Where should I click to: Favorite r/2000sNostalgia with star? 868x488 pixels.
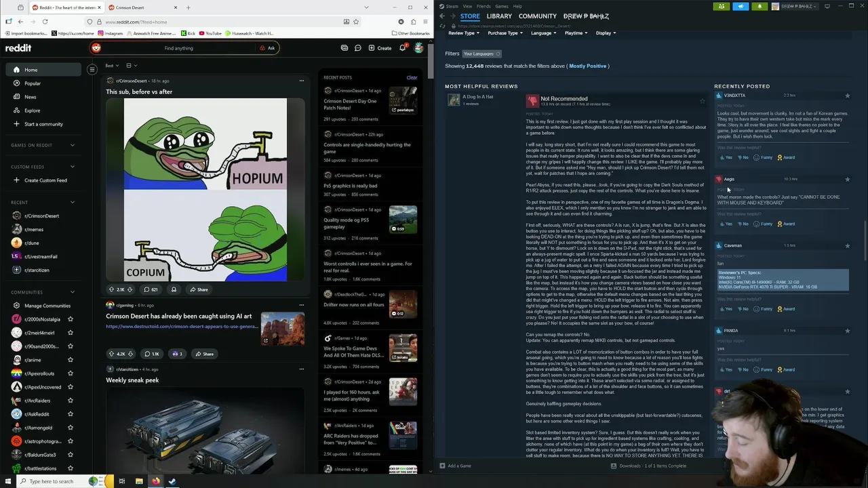click(x=70, y=319)
